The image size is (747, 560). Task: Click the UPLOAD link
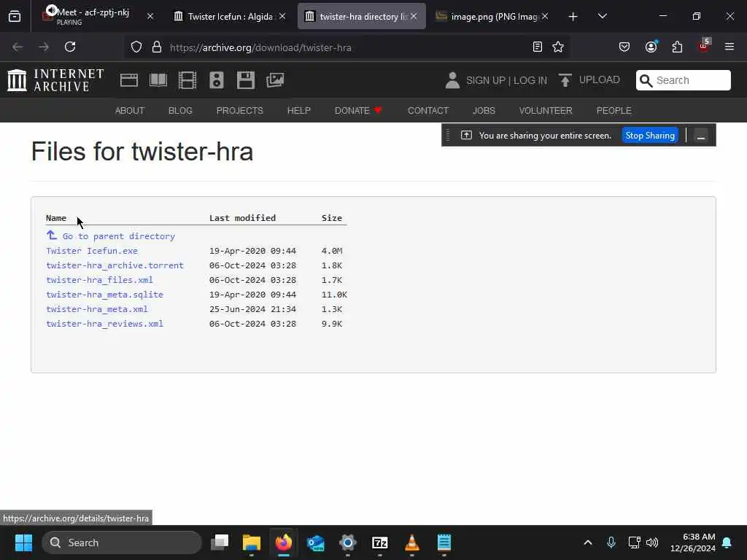[x=600, y=79]
